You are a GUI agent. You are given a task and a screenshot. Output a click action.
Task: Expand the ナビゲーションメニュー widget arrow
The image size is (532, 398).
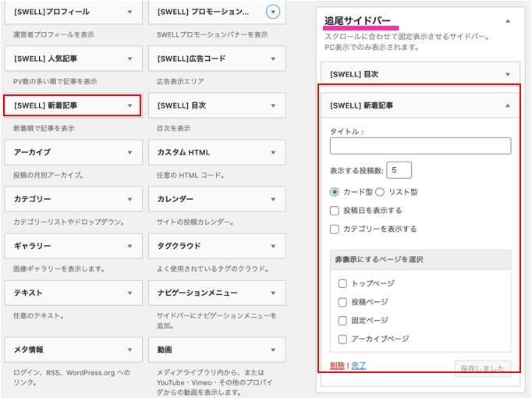click(x=273, y=293)
